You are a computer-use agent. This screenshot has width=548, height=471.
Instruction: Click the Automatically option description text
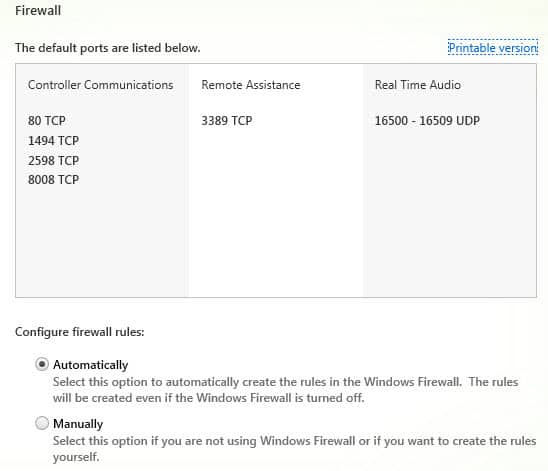286,390
